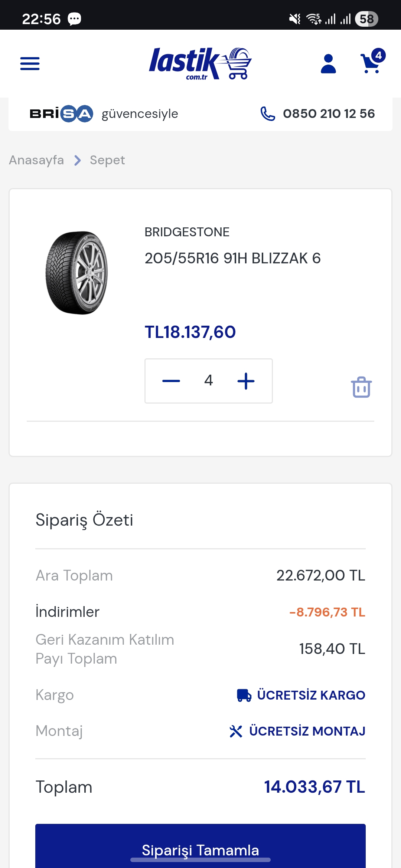Call the 0850 210 12 56 number
401x868 pixels.
point(329,114)
